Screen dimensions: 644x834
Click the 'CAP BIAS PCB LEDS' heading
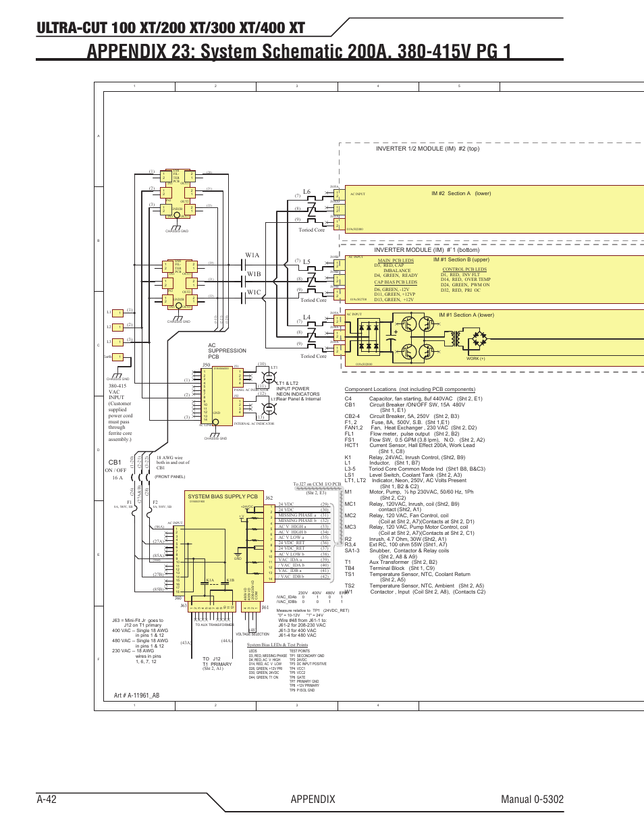tap(396, 283)
